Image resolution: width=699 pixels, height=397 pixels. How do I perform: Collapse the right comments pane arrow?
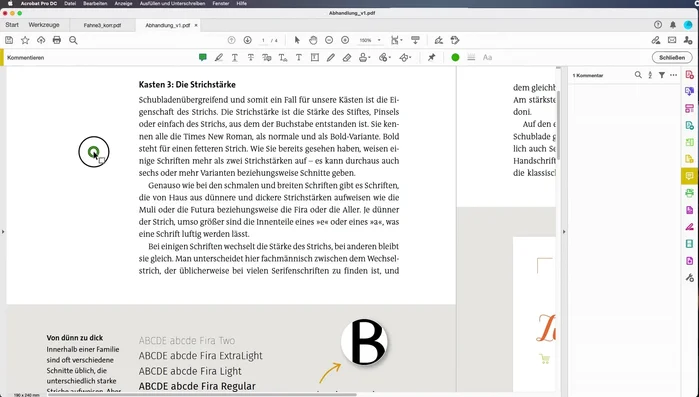[564, 232]
